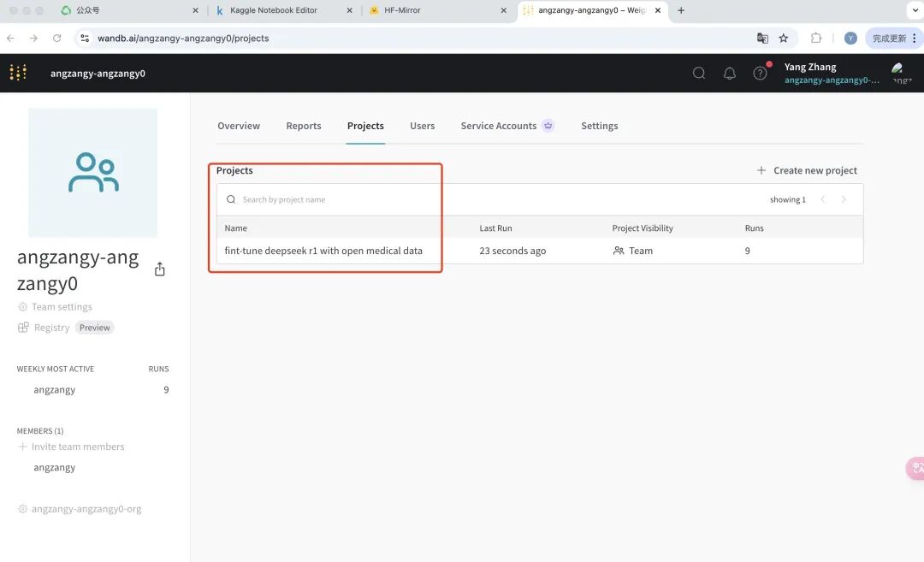Switch to the HF-Mirror browser tab
Image resolution: width=924 pixels, height=562 pixels.
click(x=402, y=10)
